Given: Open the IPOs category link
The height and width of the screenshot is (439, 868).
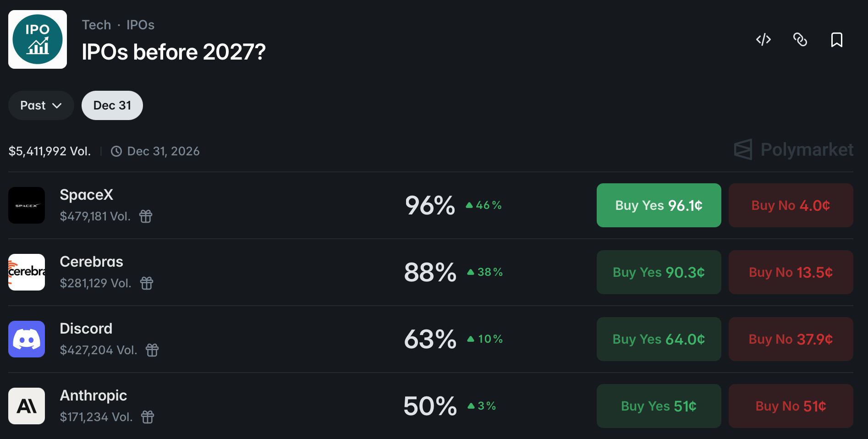Looking at the screenshot, I should [x=140, y=25].
